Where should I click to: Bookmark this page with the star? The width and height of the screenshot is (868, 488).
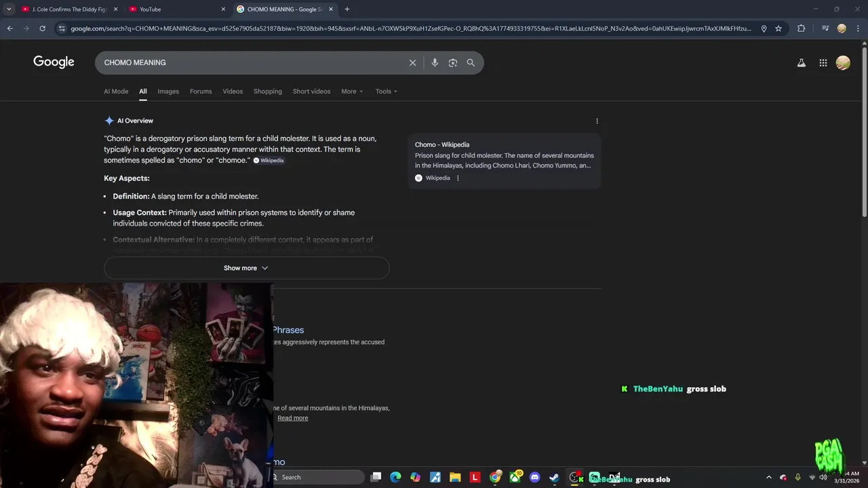pos(778,28)
